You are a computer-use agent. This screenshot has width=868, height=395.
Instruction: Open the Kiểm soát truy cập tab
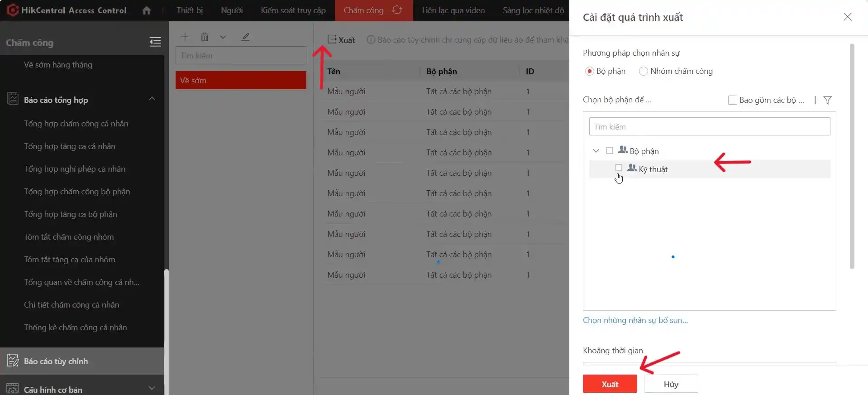click(293, 10)
